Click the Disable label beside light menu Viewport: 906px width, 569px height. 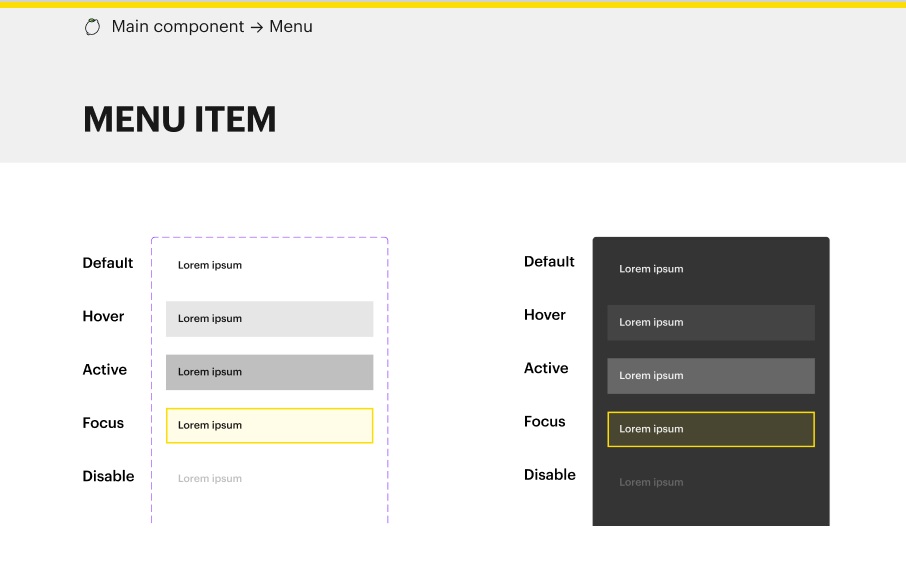click(x=108, y=476)
